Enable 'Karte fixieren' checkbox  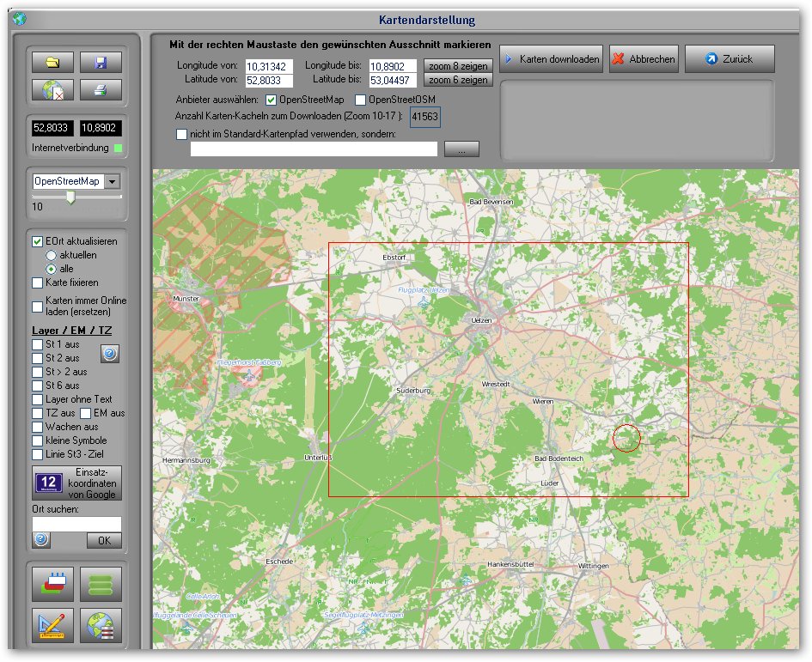(x=37, y=282)
